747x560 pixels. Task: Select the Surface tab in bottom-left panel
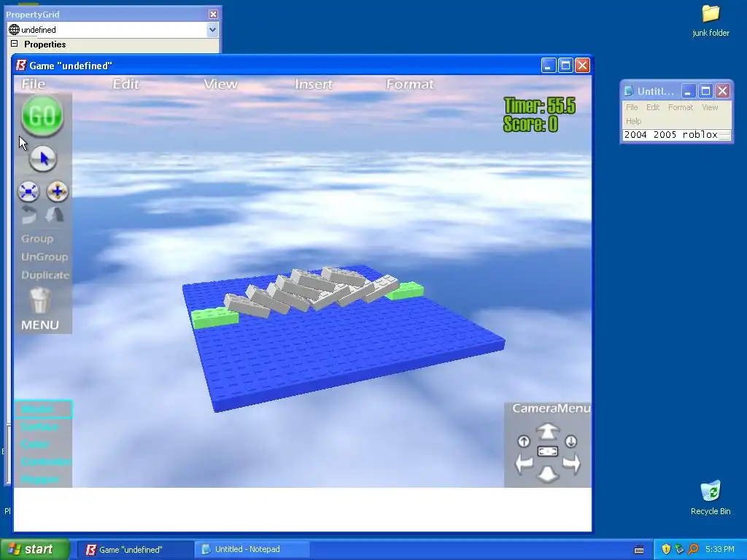[39, 427]
